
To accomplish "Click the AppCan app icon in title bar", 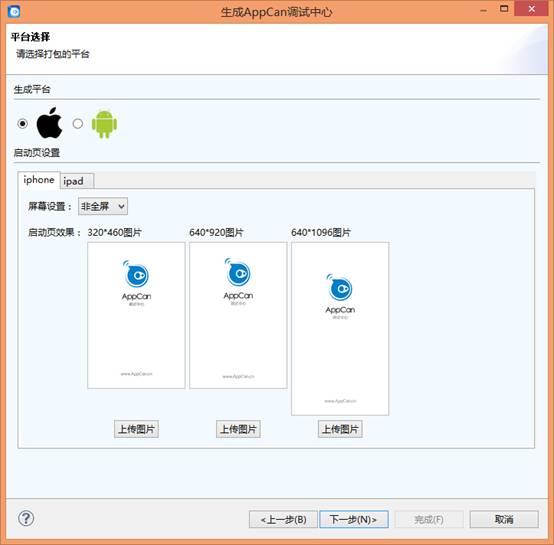I will 13,12.
